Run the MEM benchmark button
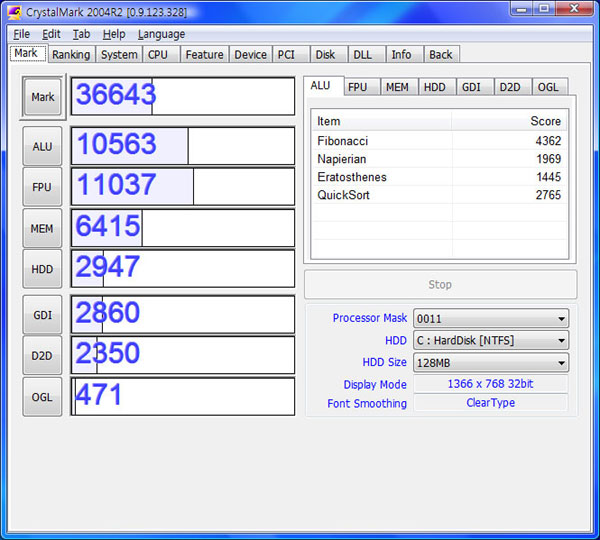 pos(42,228)
